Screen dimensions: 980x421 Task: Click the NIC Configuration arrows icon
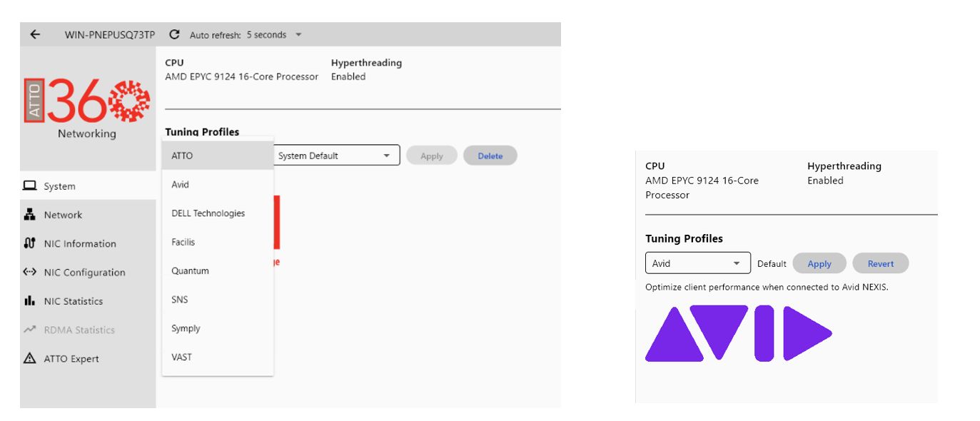point(30,272)
